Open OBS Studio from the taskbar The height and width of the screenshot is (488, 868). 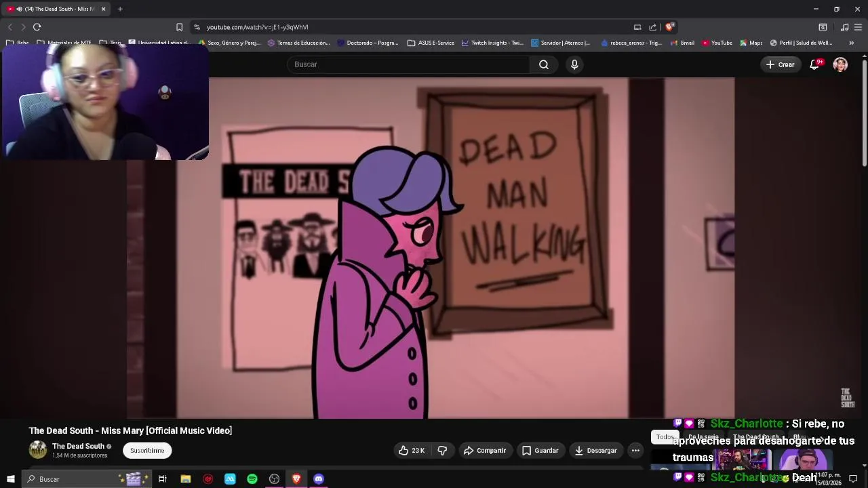[x=274, y=479]
